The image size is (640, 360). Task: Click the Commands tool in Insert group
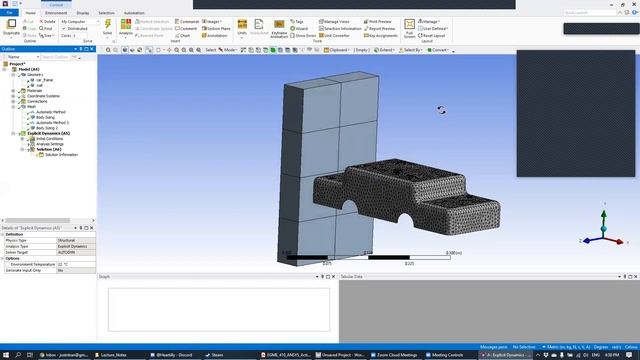pyautogui.click(x=187, y=22)
